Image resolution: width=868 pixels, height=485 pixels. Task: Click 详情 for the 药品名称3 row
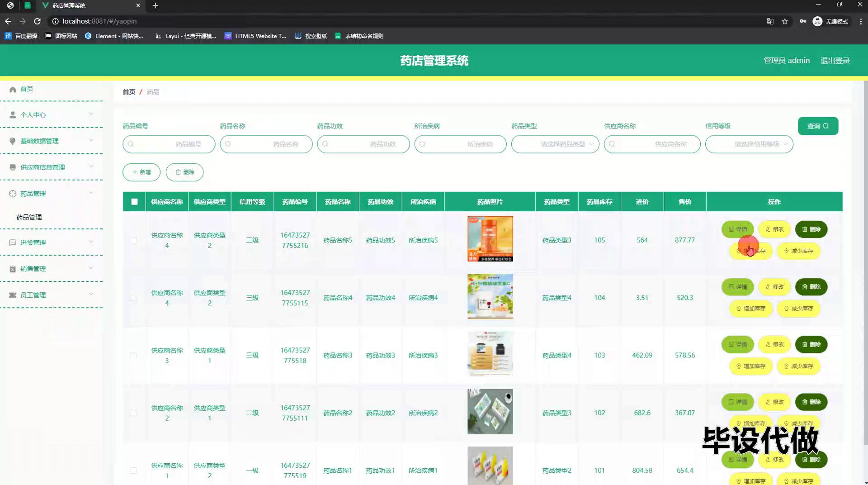(x=737, y=344)
